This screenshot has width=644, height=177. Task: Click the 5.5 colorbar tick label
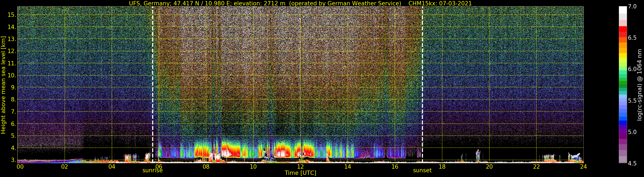pyautogui.click(x=632, y=101)
